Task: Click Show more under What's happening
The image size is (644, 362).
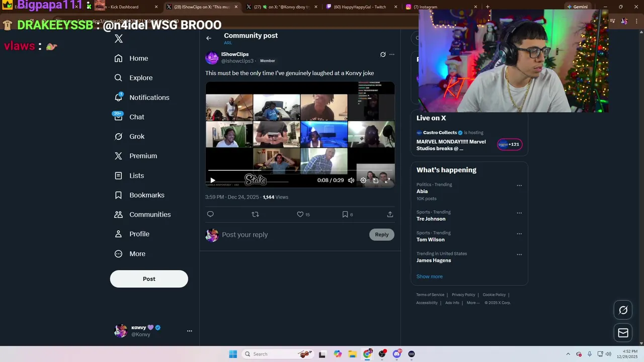Action: pyautogui.click(x=429, y=277)
